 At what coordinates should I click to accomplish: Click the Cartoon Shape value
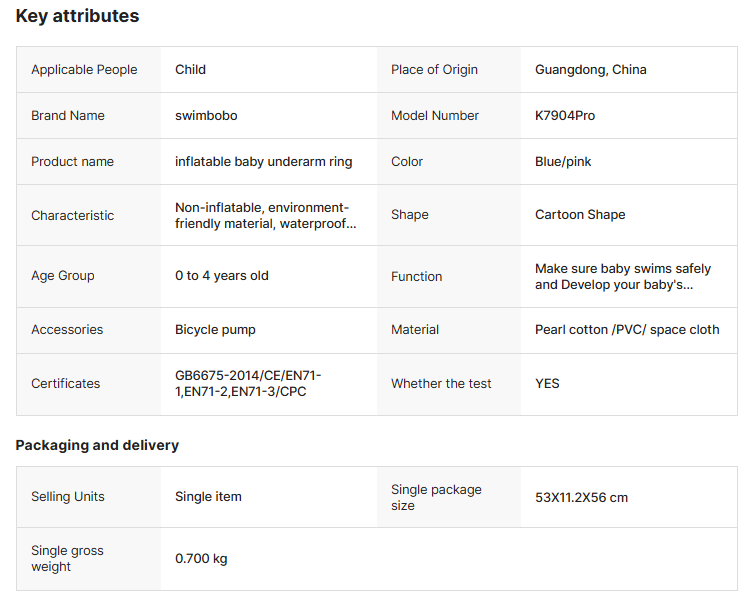tap(580, 214)
